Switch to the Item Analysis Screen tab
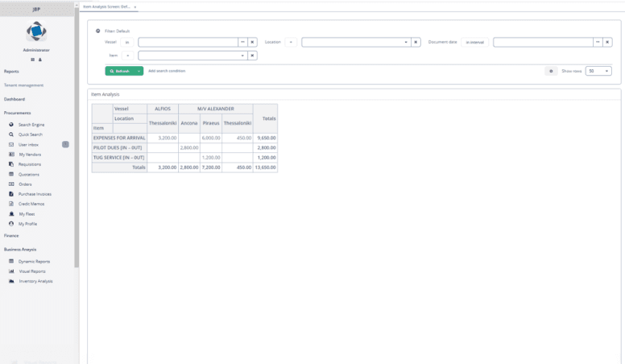Image resolution: width=625 pixels, height=364 pixels. click(106, 6)
